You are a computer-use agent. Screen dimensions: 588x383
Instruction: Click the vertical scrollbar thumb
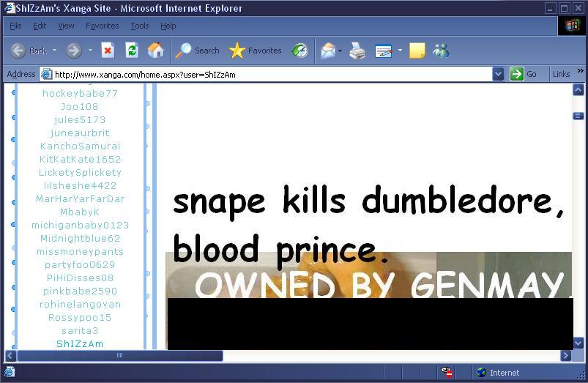(578, 116)
